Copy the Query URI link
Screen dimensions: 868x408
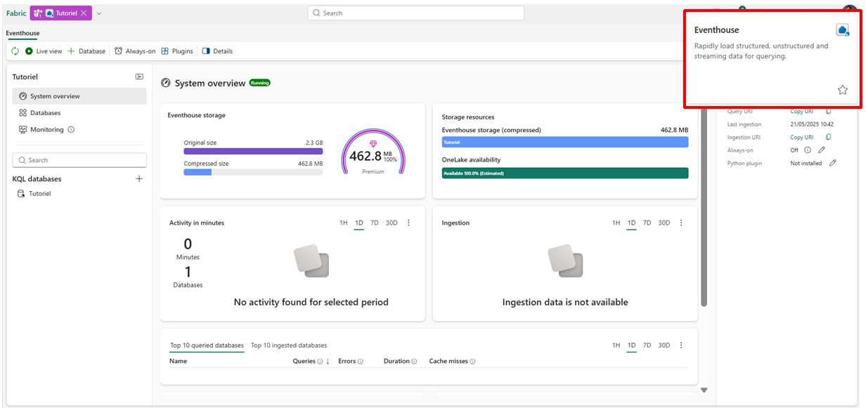pyautogui.click(x=802, y=112)
